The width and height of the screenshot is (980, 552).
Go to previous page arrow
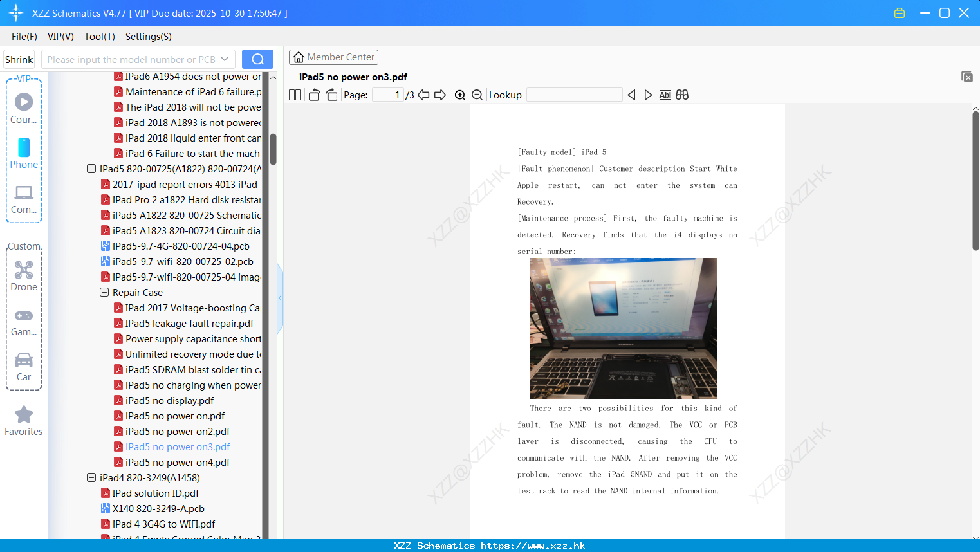click(x=423, y=95)
